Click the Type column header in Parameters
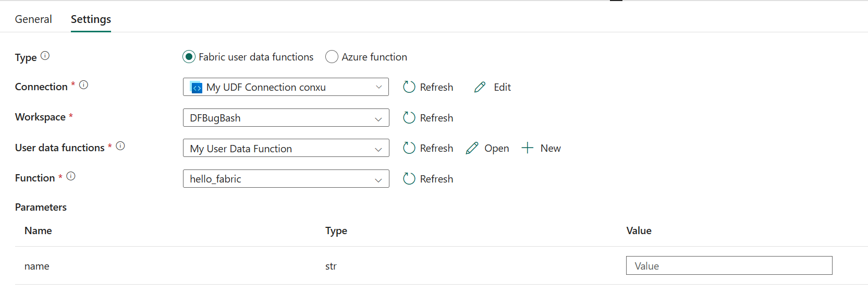 pos(336,230)
